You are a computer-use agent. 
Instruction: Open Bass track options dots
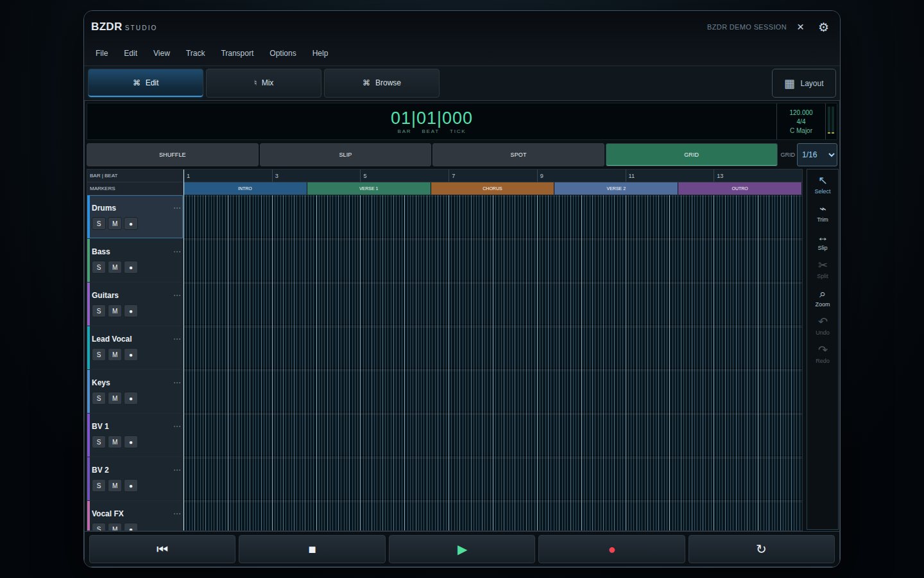[177, 252]
